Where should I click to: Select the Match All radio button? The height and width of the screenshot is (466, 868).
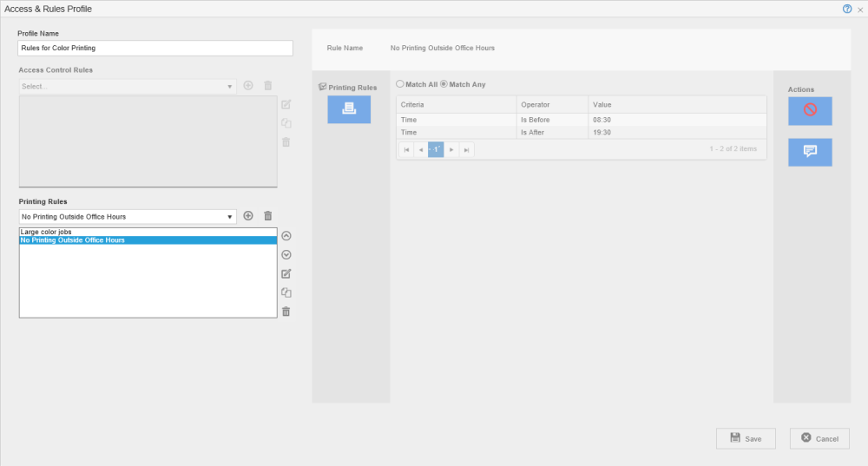coord(399,84)
